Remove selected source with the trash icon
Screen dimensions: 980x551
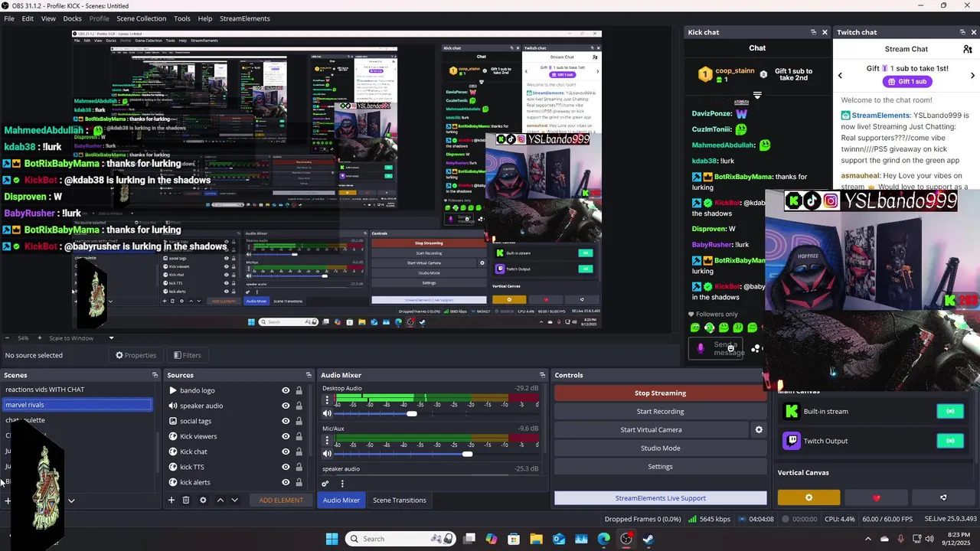tap(186, 500)
